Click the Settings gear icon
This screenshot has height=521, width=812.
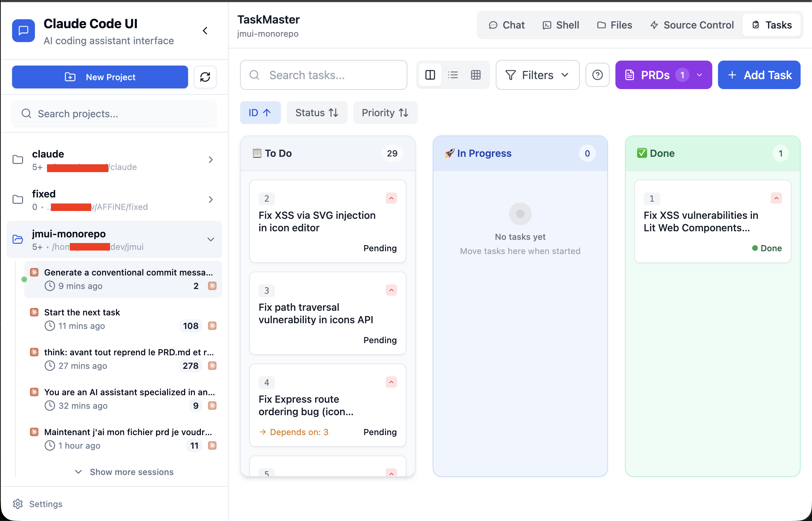[18, 504]
